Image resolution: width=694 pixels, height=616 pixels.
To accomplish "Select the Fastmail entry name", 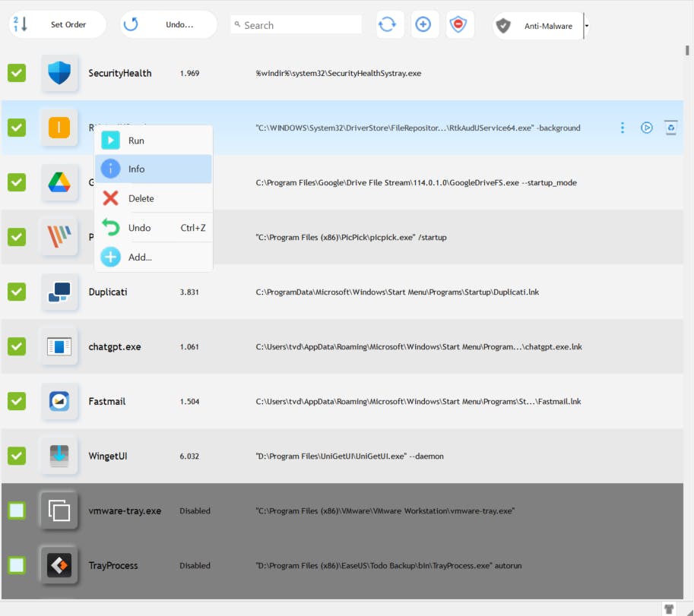I will click(x=107, y=402).
